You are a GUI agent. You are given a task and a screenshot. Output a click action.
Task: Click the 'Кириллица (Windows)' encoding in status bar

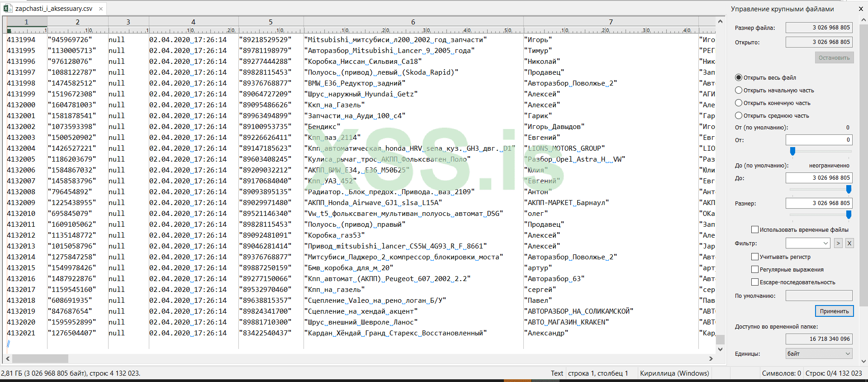coord(674,373)
